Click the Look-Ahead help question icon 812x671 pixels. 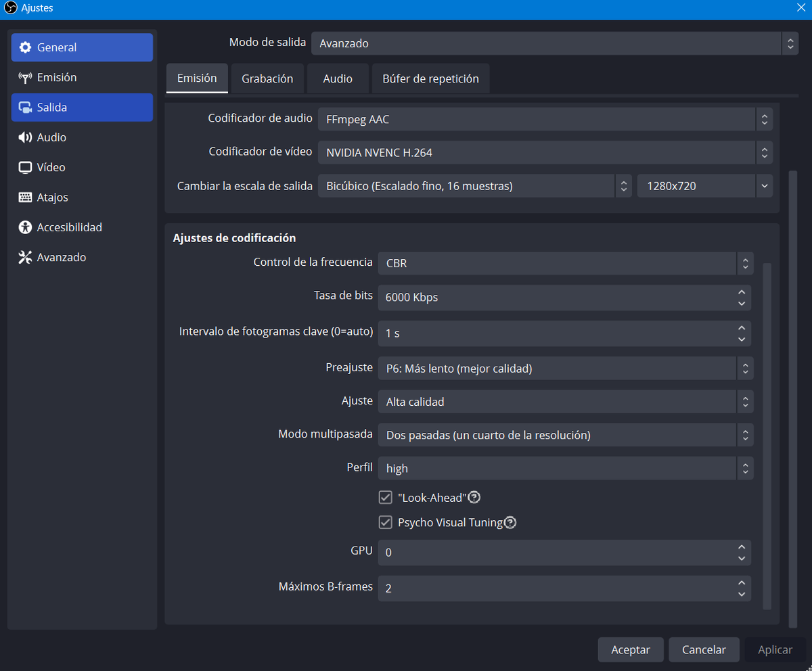474,497
